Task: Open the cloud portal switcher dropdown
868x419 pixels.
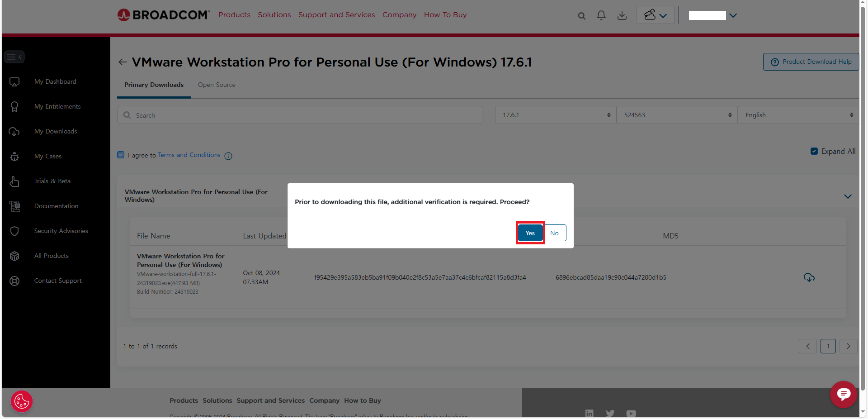Action: coord(656,15)
